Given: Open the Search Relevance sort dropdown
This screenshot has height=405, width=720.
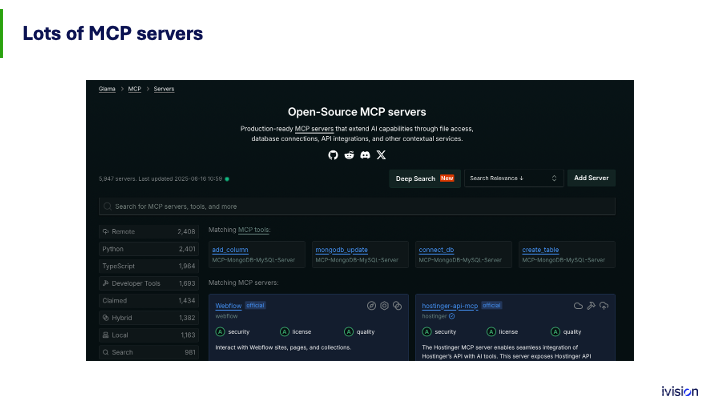Looking at the screenshot, I should 513,178.
